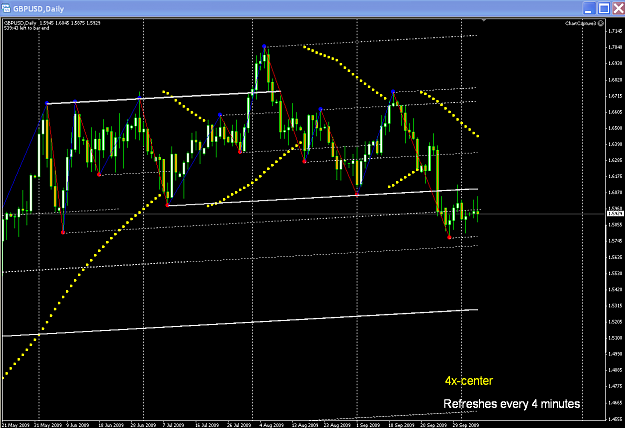Viewport: 625px width, 428px height.
Task: Minimize the GBPUSD chart window
Action: tap(589, 8)
